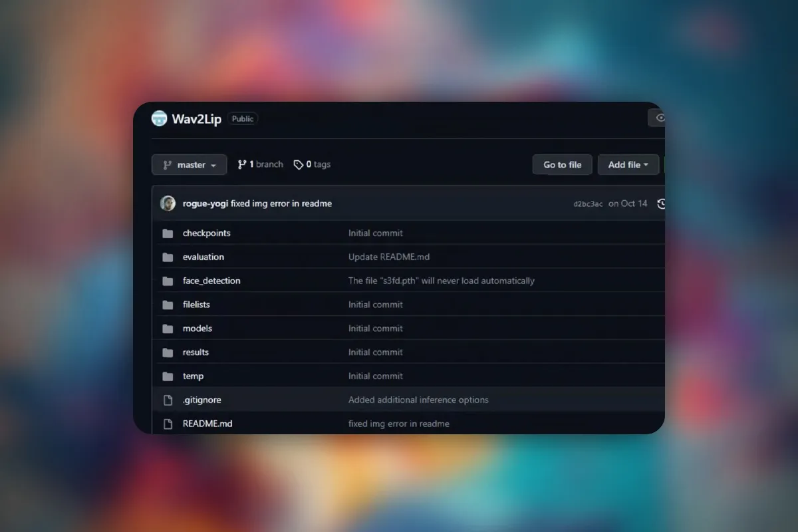Click the 'on Oct 14' commit date
This screenshot has width=798, height=532.
click(x=628, y=203)
